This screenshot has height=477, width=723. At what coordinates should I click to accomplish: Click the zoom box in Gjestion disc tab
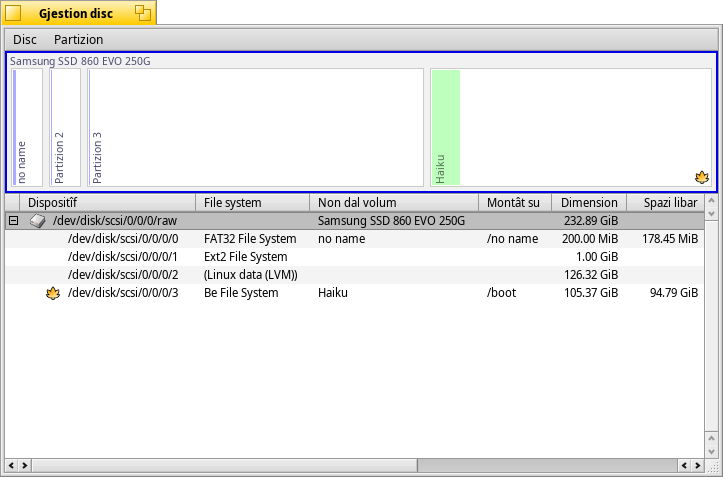coord(143,13)
